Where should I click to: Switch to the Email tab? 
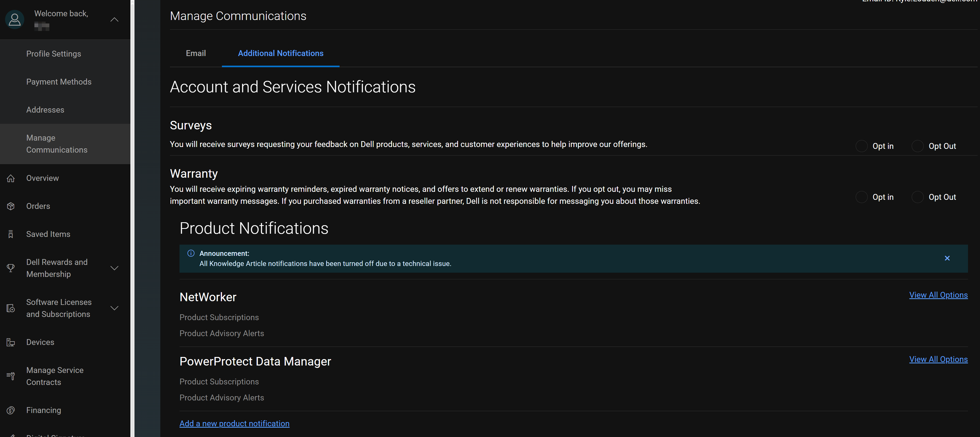pyautogui.click(x=196, y=53)
